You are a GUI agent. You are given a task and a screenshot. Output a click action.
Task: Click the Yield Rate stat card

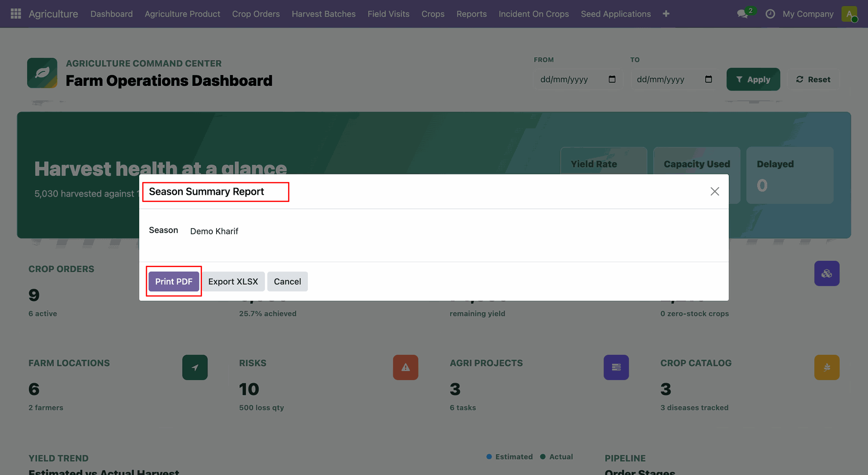pos(604,160)
